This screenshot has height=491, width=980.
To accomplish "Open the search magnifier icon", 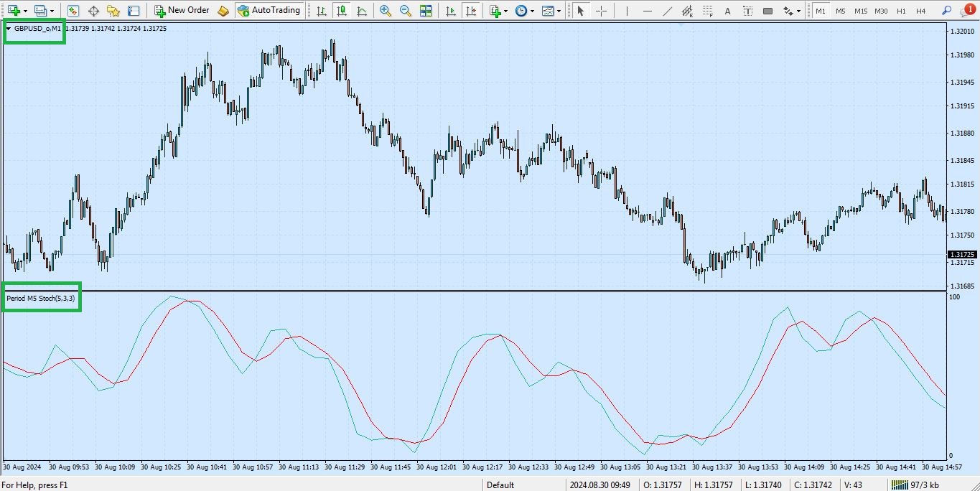I will (x=946, y=11).
